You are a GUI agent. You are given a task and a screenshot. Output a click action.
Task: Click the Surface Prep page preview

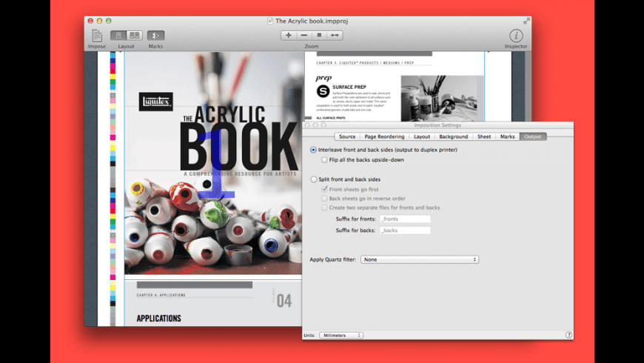click(x=395, y=87)
